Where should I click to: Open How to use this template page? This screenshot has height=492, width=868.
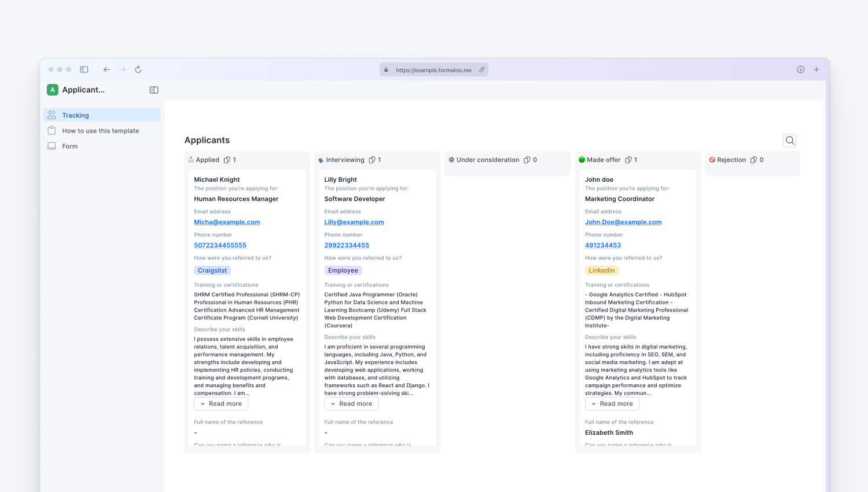pos(100,131)
